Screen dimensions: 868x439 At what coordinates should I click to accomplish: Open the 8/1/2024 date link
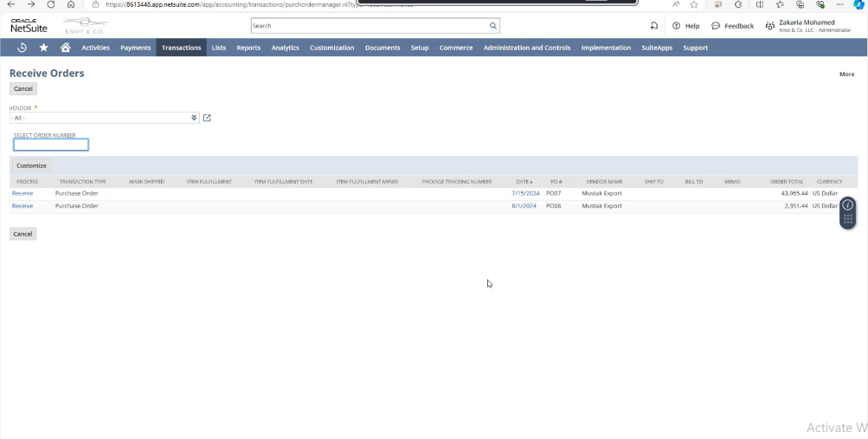[524, 206]
